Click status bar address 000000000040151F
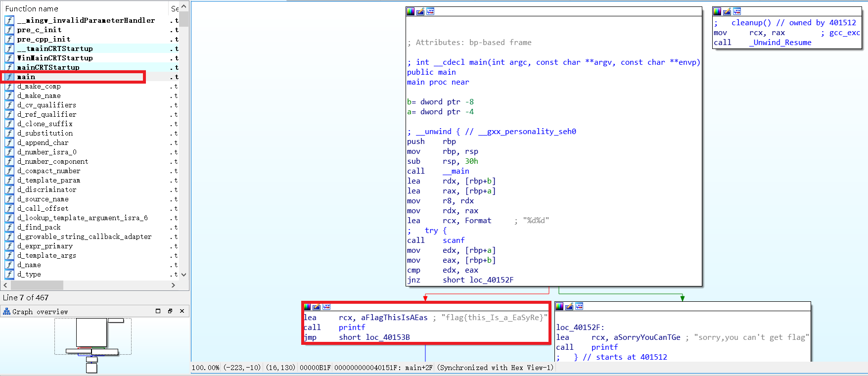The image size is (868, 376). (x=368, y=368)
